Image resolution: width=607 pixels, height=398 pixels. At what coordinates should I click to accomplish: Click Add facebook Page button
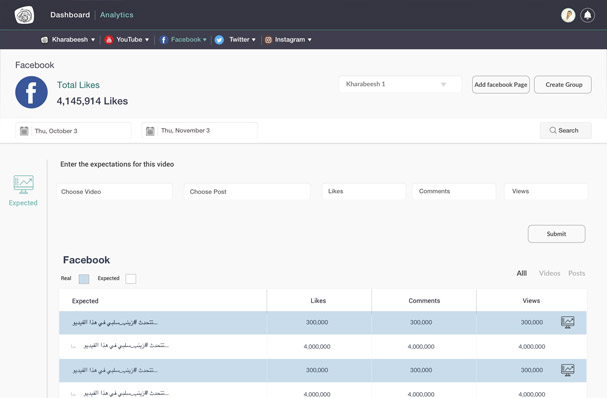[501, 84]
